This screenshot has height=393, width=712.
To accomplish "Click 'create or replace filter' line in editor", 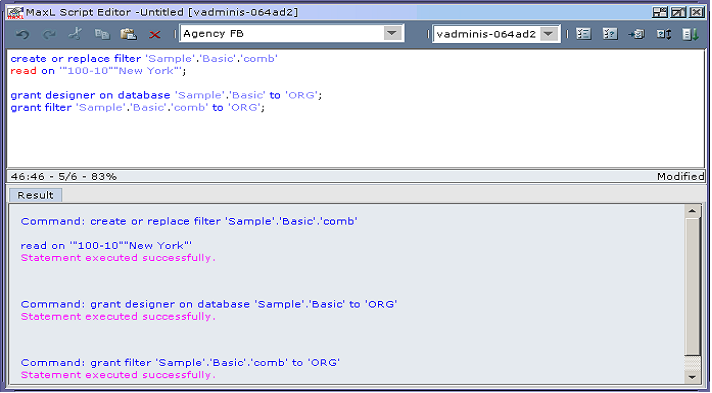I will tap(144, 59).
